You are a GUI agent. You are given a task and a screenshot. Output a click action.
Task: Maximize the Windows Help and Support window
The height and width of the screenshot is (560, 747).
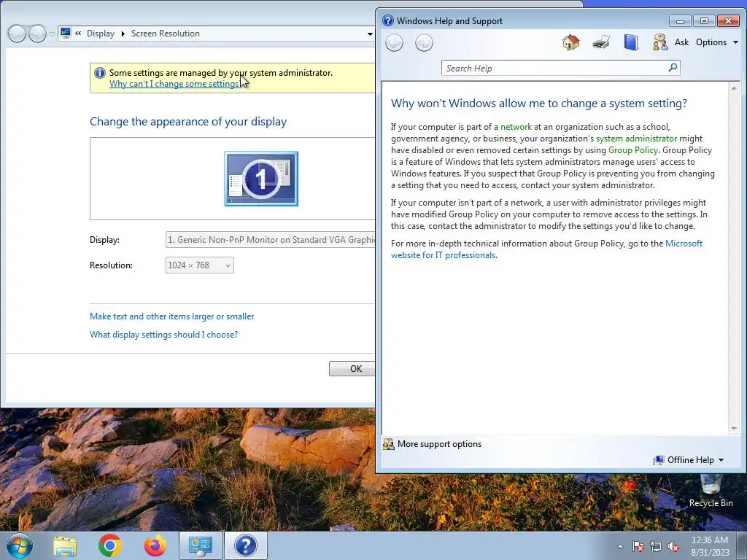tap(704, 20)
